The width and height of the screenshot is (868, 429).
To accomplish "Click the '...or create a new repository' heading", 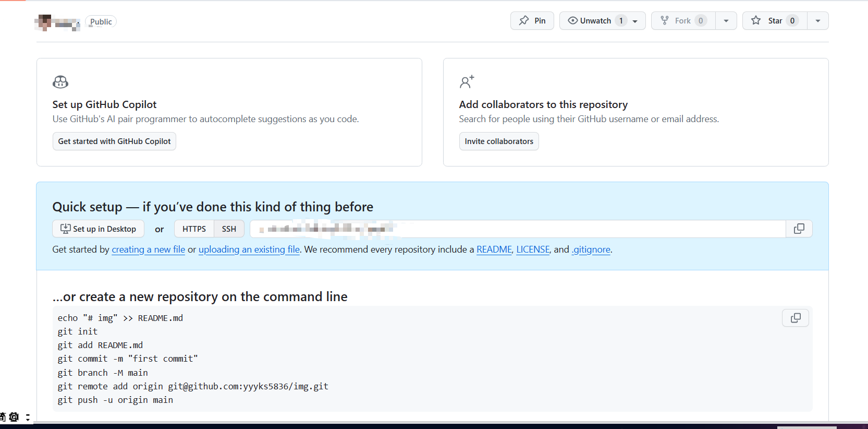I will tap(200, 296).
